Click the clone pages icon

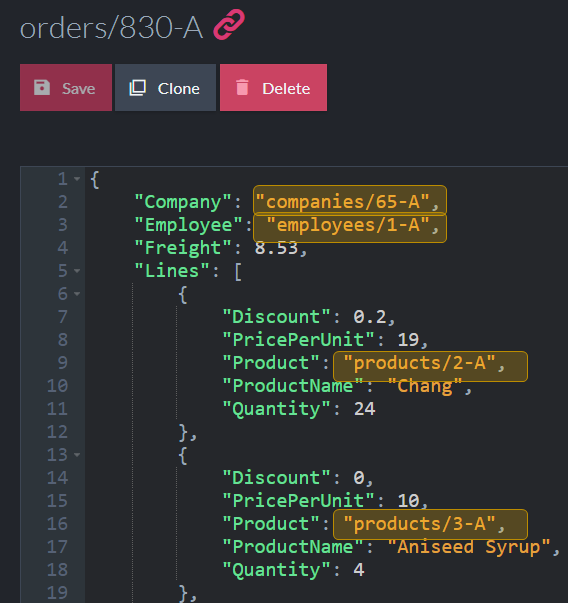click(137, 88)
